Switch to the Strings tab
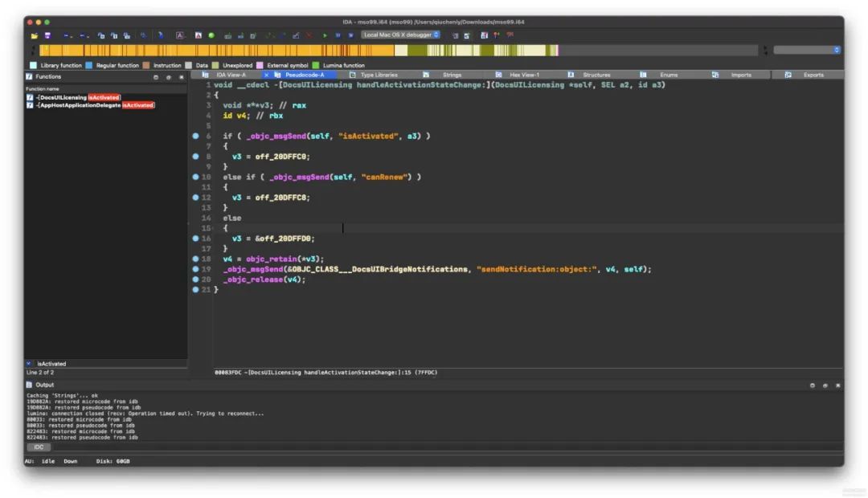This screenshot has width=868, height=498. pos(452,75)
